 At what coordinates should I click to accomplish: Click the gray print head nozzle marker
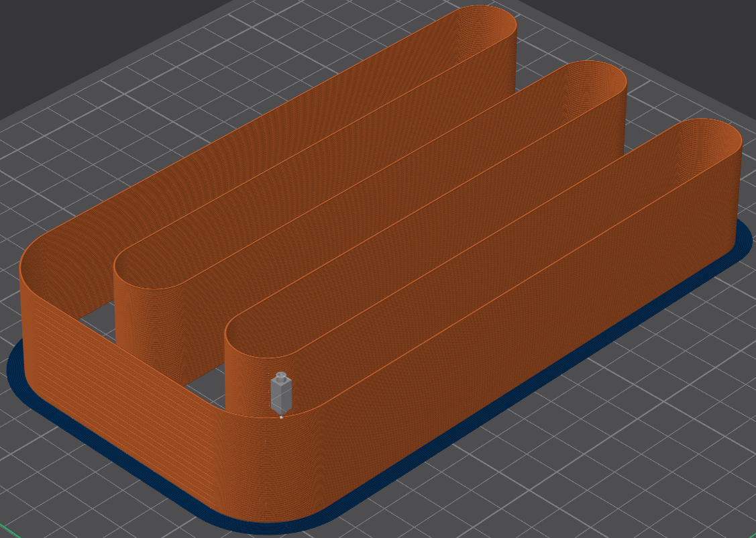[281, 395]
